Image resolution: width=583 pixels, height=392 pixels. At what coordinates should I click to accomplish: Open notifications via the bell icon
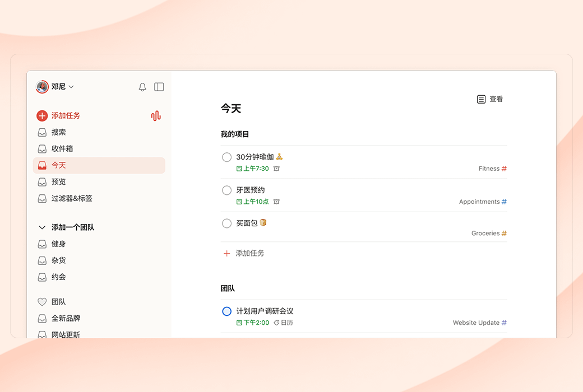(142, 87)
